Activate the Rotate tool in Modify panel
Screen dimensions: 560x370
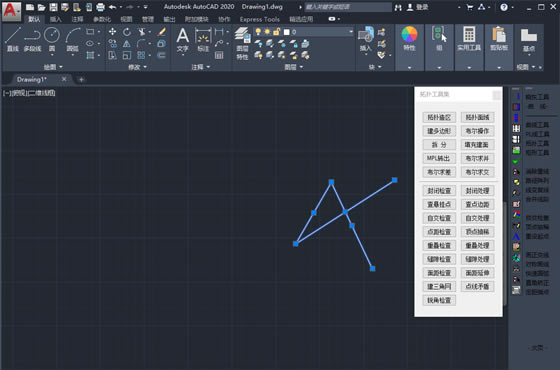tap(127, 32)
